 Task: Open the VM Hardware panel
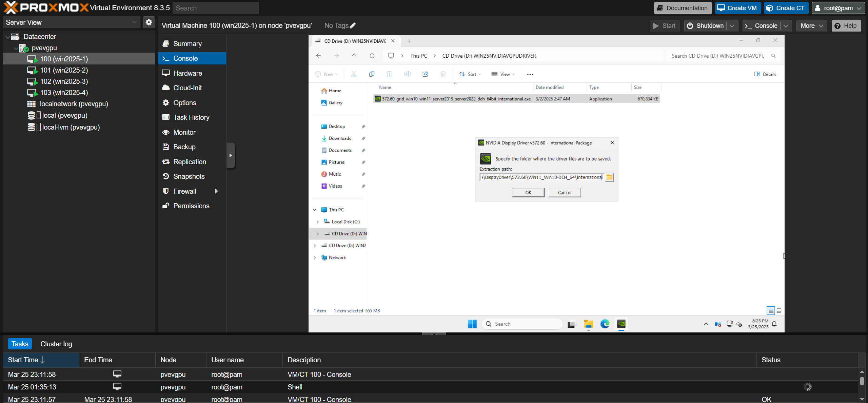coord(192,73)
